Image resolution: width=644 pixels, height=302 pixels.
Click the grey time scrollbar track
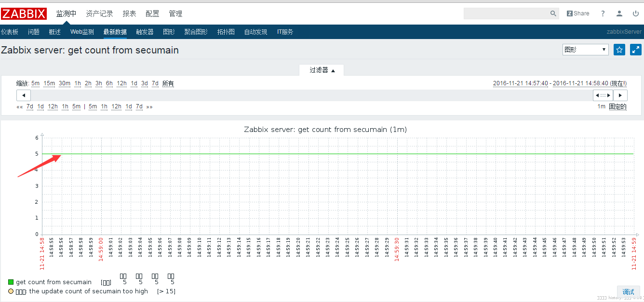pos(311,95)
